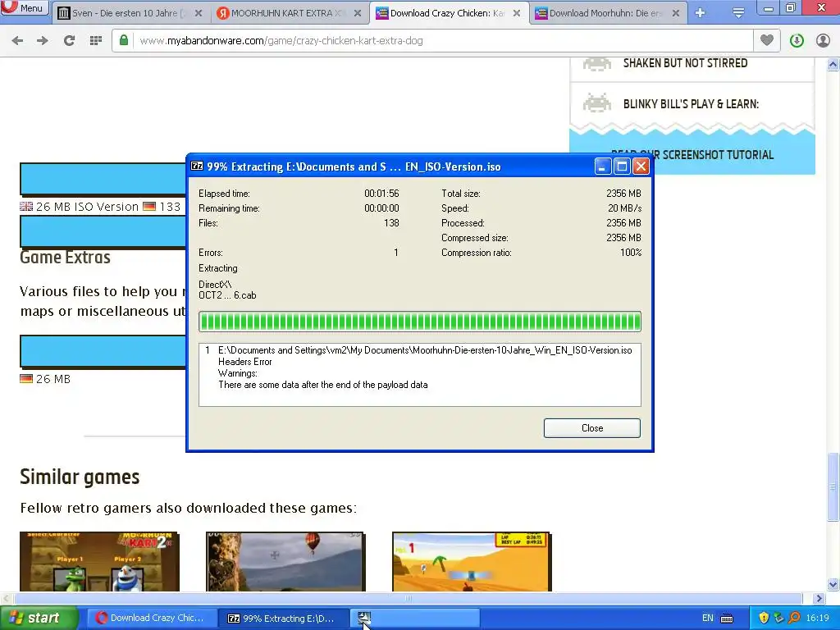
Task: Open the tab menu icon beside new tab
Action: [x=738, y=13]
